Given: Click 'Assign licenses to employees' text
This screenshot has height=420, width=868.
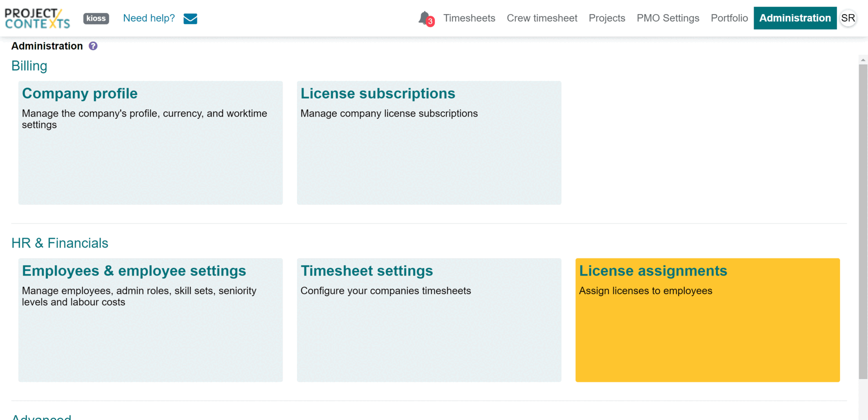Looking at the screenshot, I should pyautogui.click(x=646, y=291).
